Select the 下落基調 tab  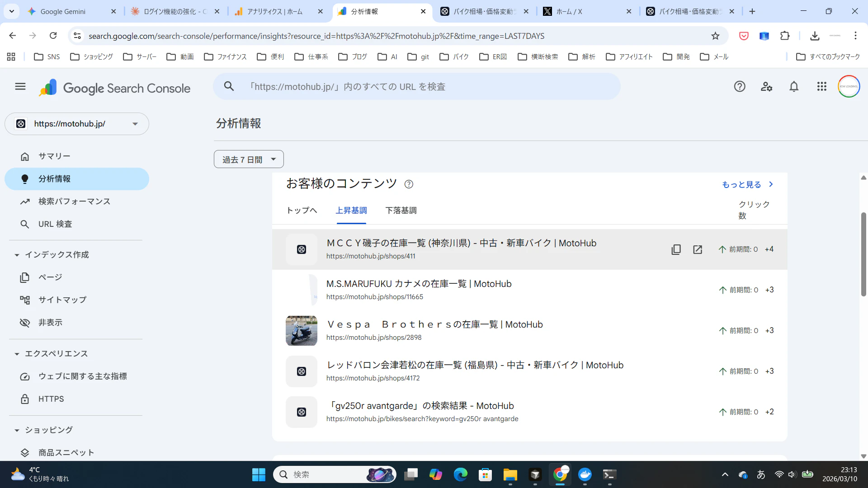(401, 211)
